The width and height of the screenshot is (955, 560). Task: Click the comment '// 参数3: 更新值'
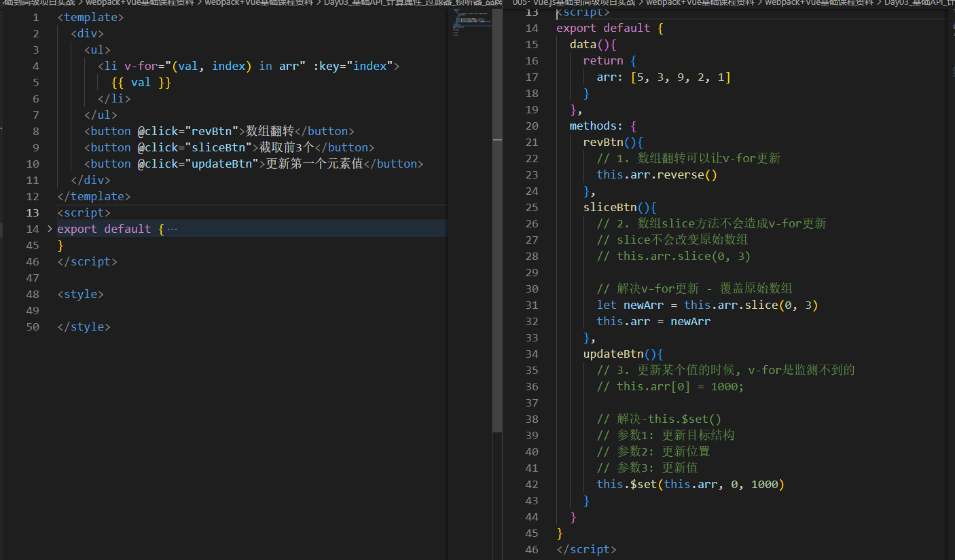(x=647, y=468)
